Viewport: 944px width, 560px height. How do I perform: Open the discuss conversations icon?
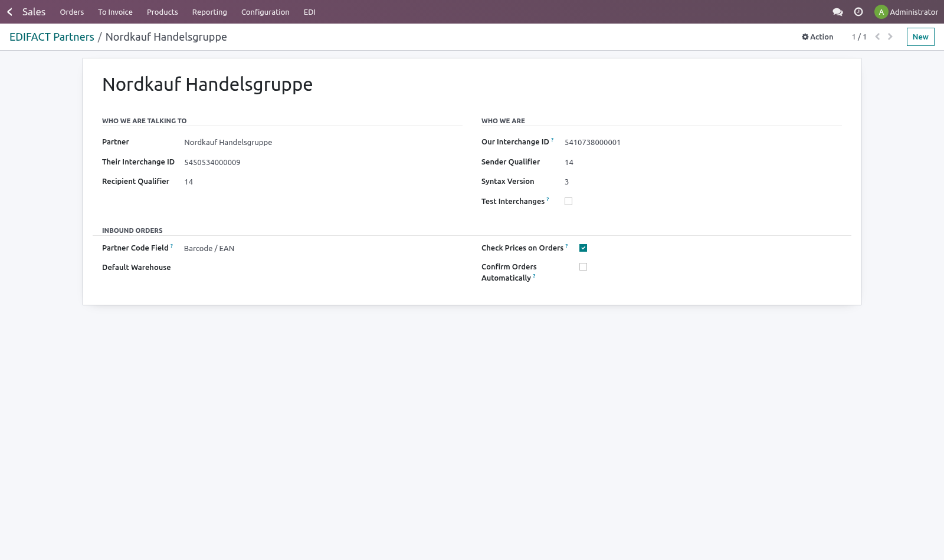(837, 12)
